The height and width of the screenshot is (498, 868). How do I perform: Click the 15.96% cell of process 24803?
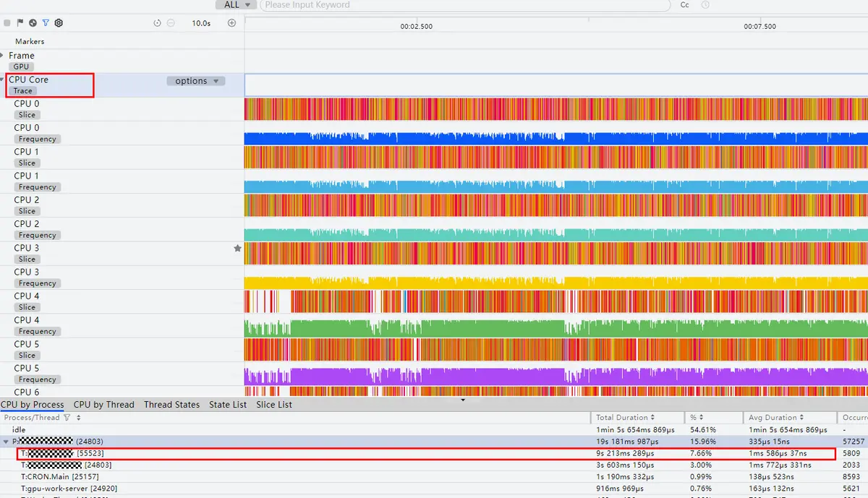tap(702, 442)
